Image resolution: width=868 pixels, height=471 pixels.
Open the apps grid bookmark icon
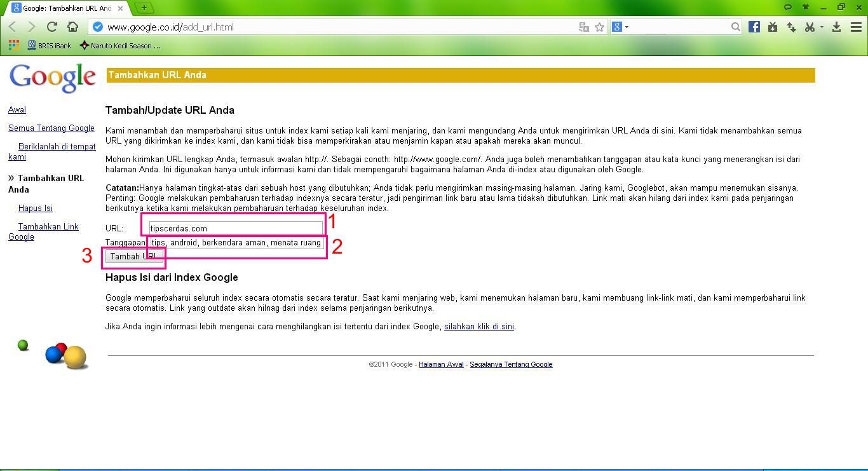pyautogui.click(x=14, y=45)
